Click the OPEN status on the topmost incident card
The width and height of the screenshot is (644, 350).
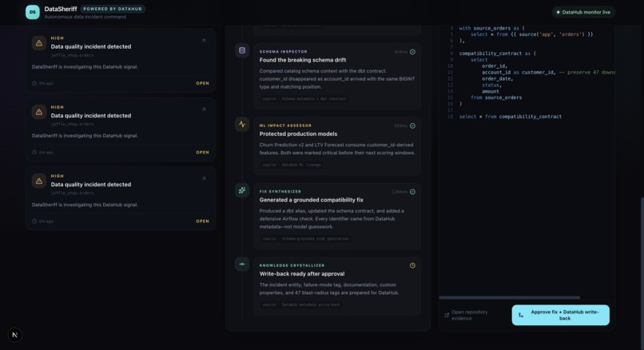tap(202, 83)
